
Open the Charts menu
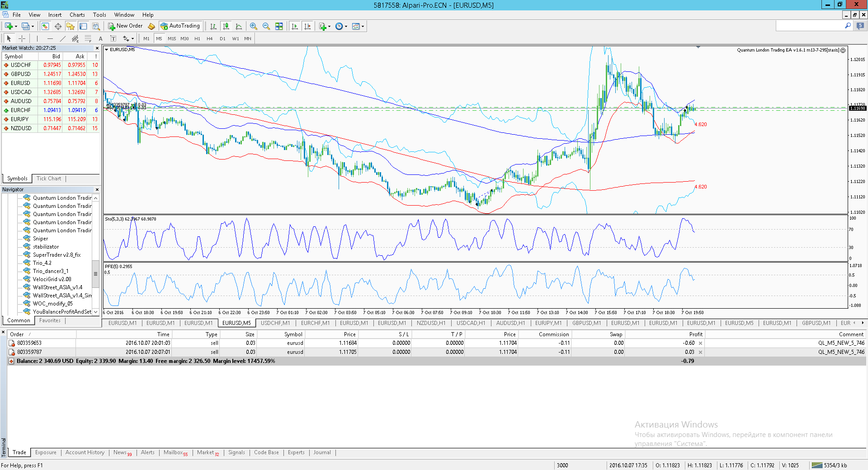pos(77,15)
